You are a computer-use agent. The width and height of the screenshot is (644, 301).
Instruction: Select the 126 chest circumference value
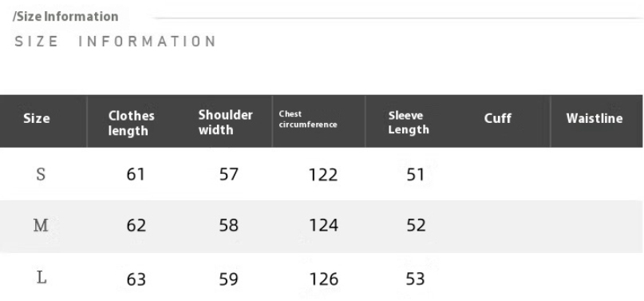click(324, 279)
